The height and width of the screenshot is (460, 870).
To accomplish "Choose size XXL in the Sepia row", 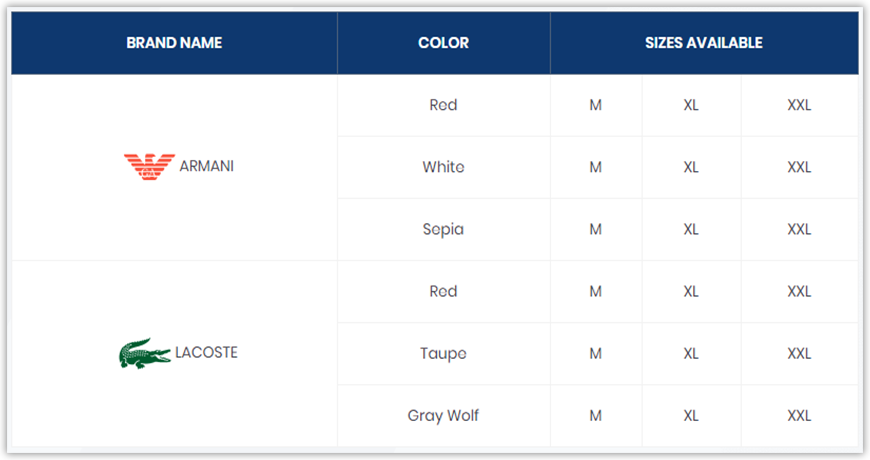I will coord(799,229).
